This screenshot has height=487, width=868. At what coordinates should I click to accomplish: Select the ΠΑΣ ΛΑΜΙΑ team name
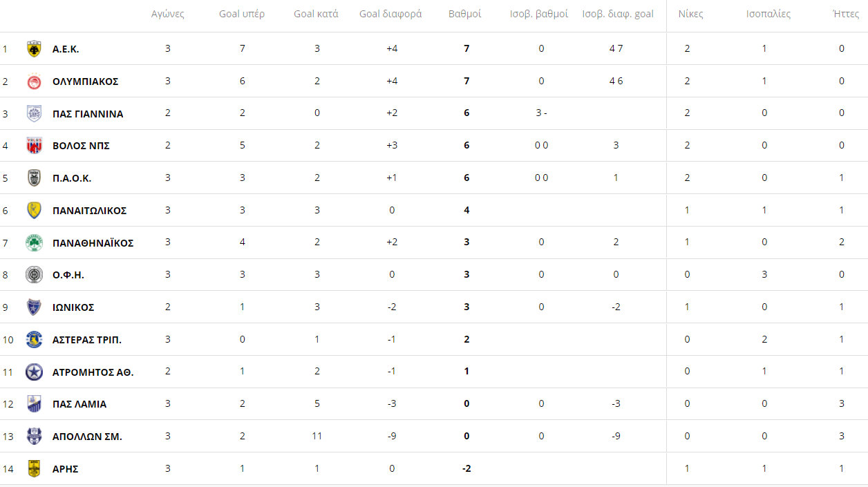point(79,404)
